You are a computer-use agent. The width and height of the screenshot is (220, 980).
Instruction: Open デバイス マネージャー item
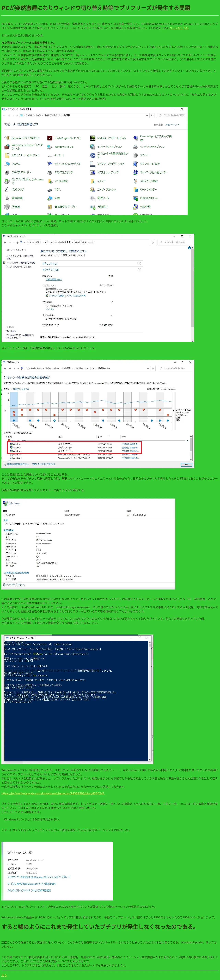click(18, 172)
